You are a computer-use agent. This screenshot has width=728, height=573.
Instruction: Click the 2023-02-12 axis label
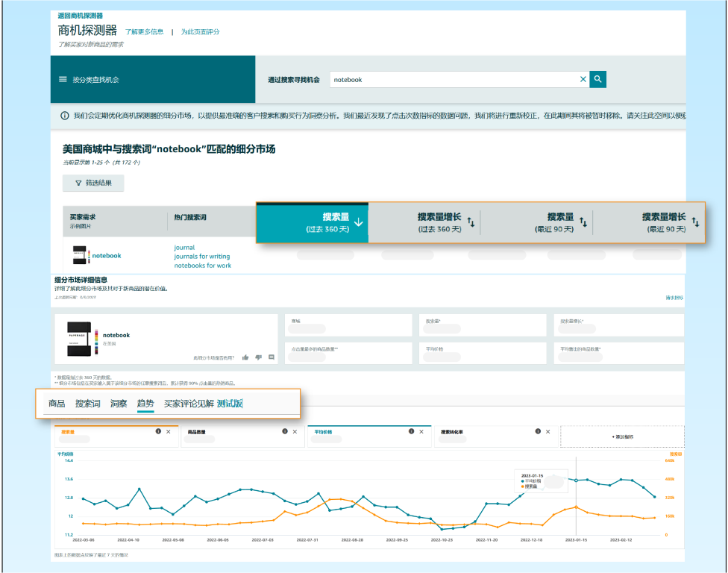[621, 540]
